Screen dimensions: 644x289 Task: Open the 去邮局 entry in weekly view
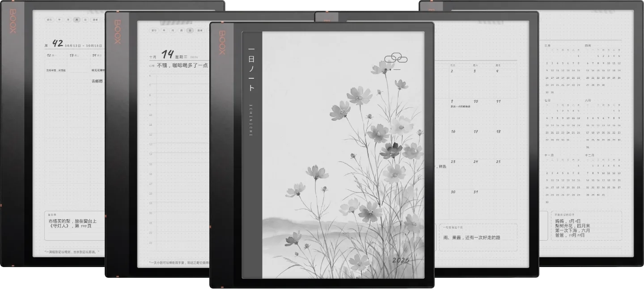pos(97,81)
